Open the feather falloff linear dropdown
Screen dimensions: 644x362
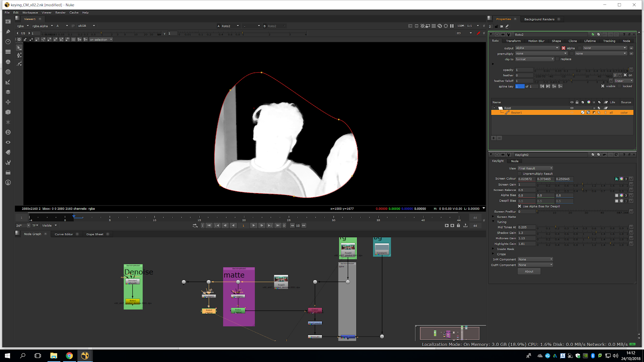coord(623,81)
